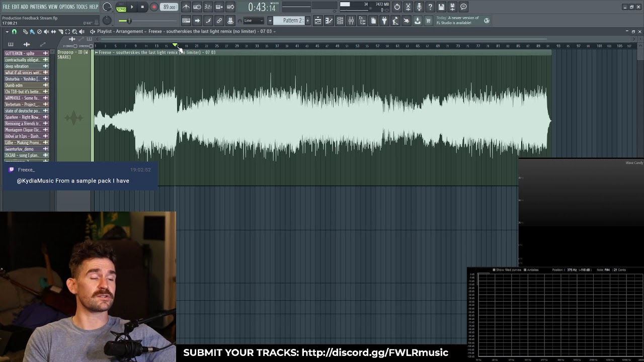Toggle wait for input to start playing
This screenshot has height=362, width=644.
point(197,7)
